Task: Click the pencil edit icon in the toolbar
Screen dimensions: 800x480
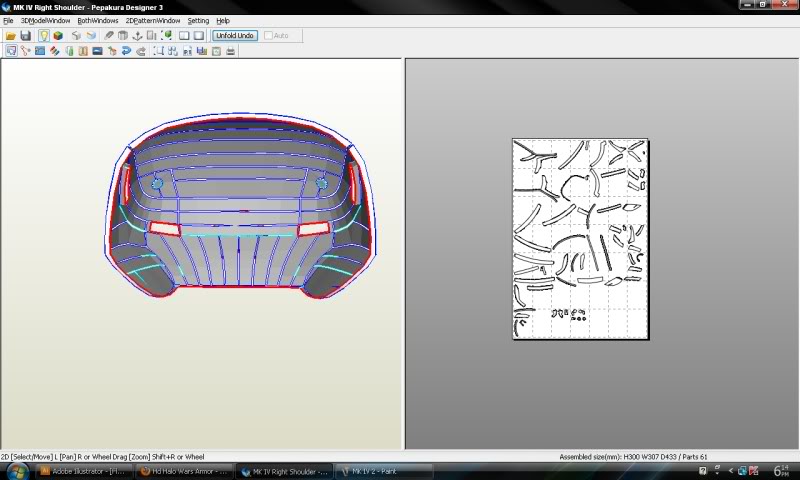Action: (109, 36)
